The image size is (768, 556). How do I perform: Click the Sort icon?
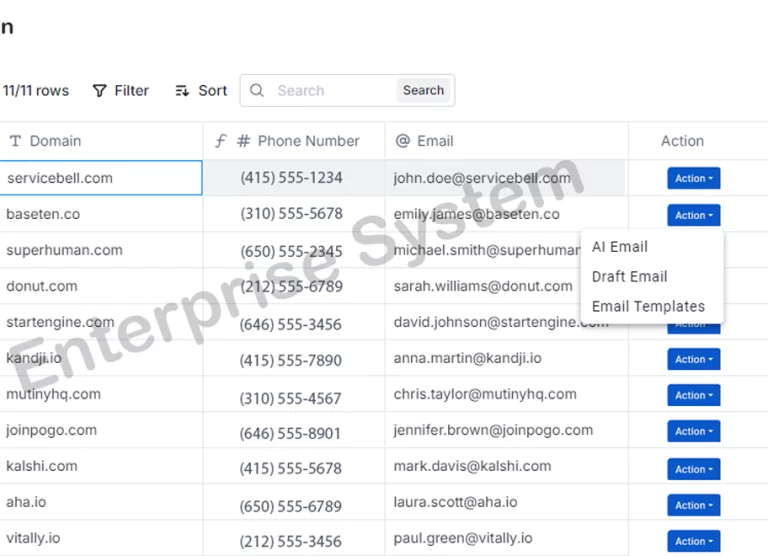tap(182, 91)
